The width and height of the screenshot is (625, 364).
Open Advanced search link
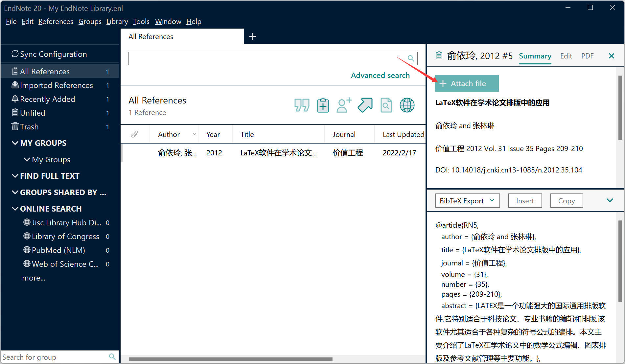click(380, 75)
